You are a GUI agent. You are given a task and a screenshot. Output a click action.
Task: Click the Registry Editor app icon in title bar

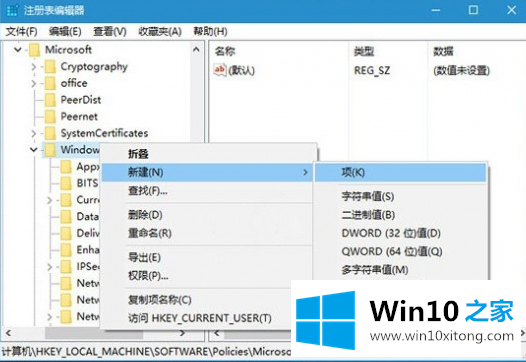(12, 10)
